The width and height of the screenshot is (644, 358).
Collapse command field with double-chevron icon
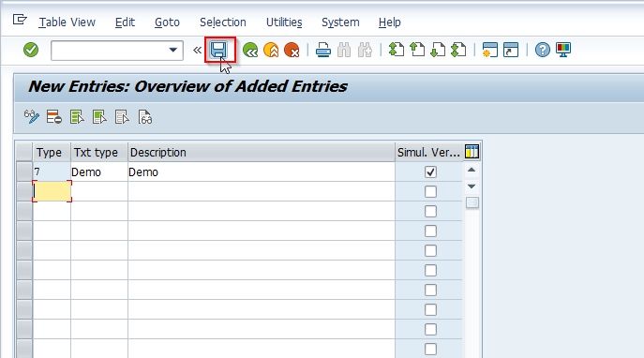coord(197,50)
